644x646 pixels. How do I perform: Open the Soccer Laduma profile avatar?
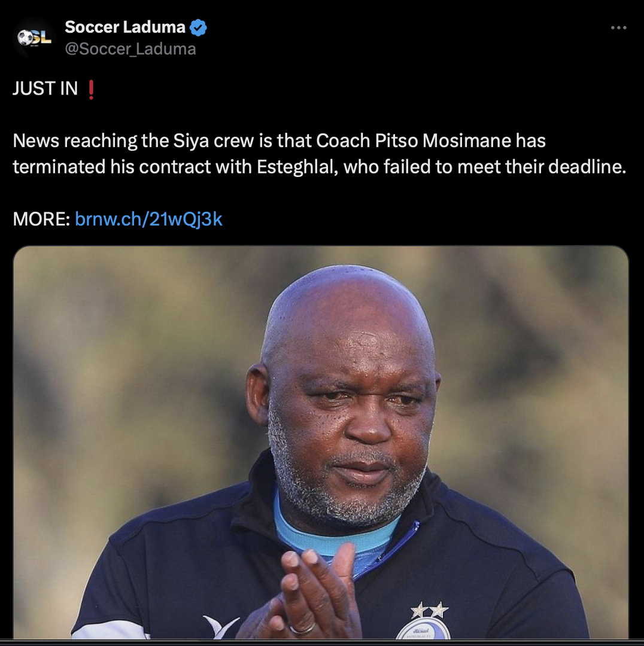tap(34, 38)
